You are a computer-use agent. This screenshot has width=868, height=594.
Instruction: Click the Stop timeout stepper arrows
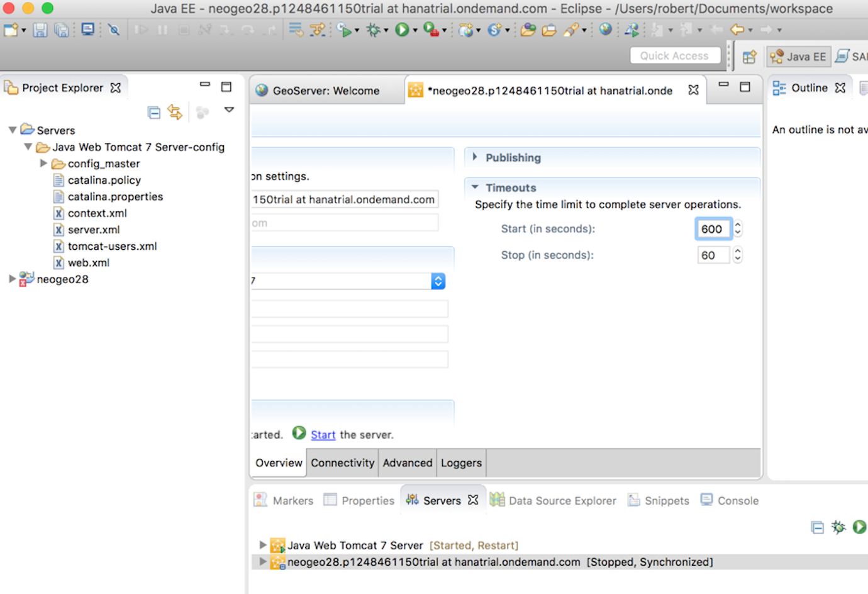pos(738,255)
